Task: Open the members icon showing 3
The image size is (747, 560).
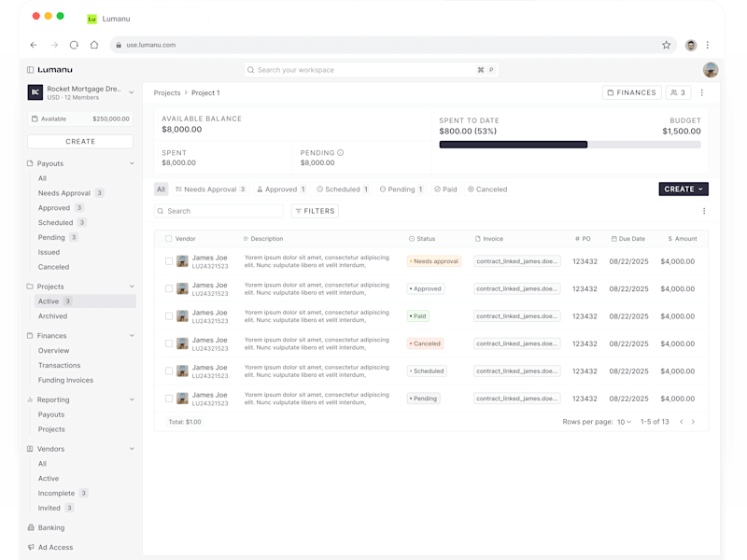Action: pos(678,92)
